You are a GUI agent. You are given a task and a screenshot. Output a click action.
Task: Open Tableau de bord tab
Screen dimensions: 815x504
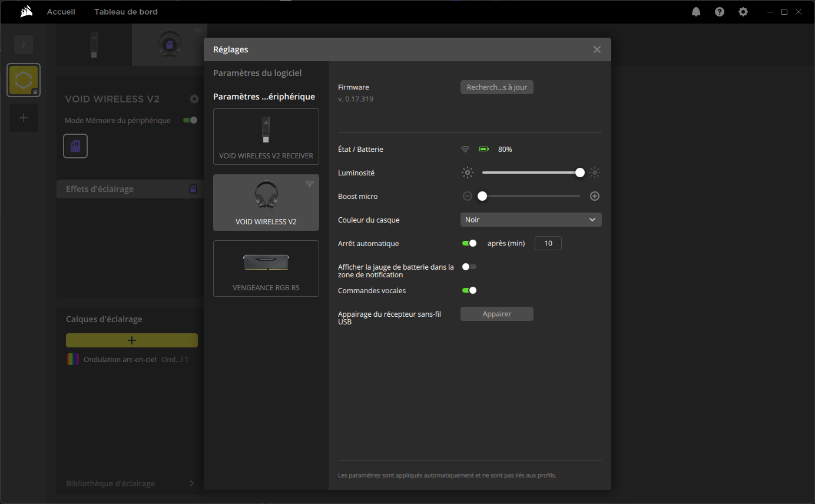point(126,12)
